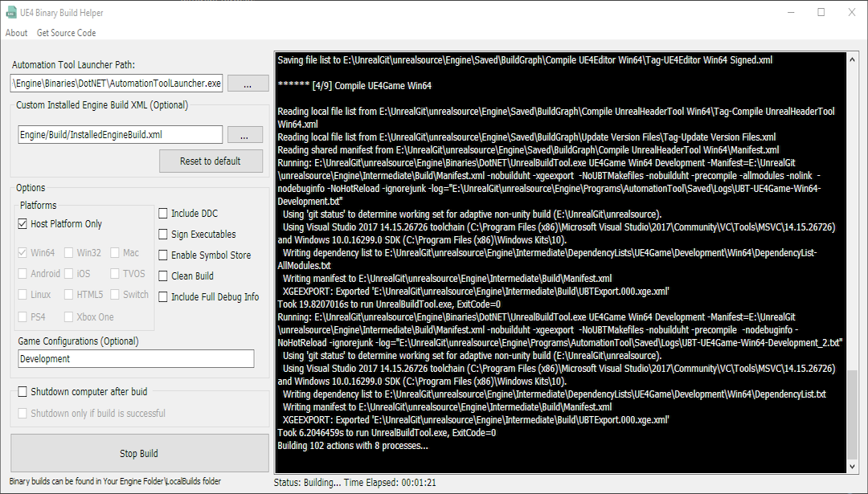Viewport: 868px width, 494px height.
Task: Click the Stop Build button
Action: (x=140, y=453)
